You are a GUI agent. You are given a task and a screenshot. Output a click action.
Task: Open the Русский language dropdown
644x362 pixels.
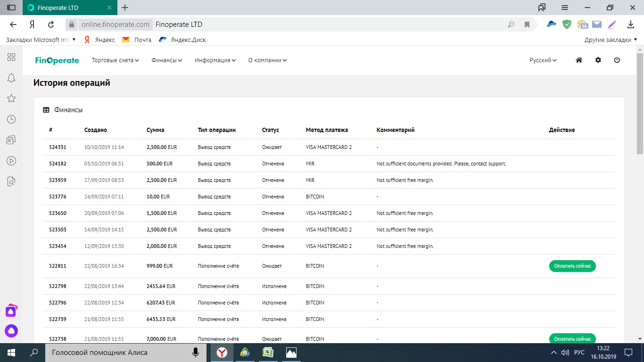543,60
